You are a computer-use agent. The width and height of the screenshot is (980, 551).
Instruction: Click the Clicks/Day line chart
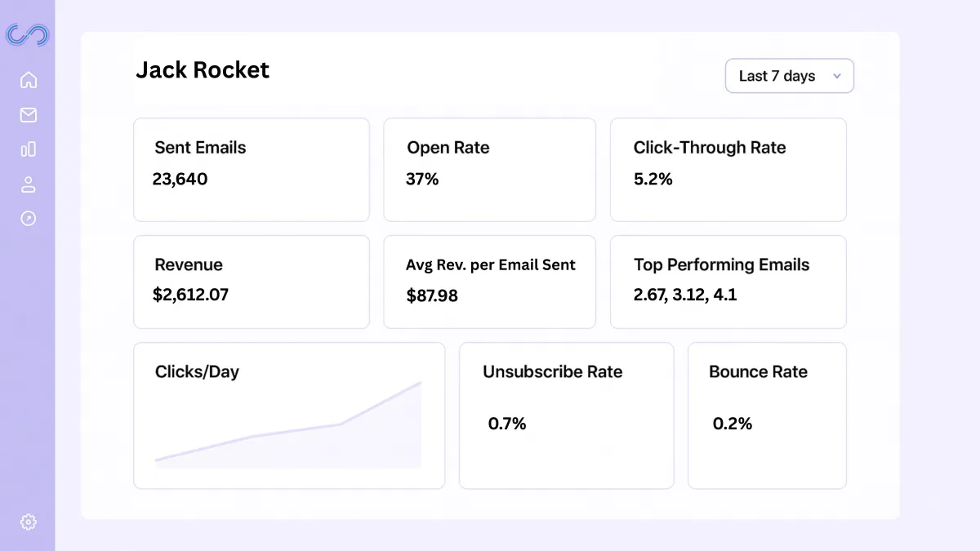coord(288,429)
